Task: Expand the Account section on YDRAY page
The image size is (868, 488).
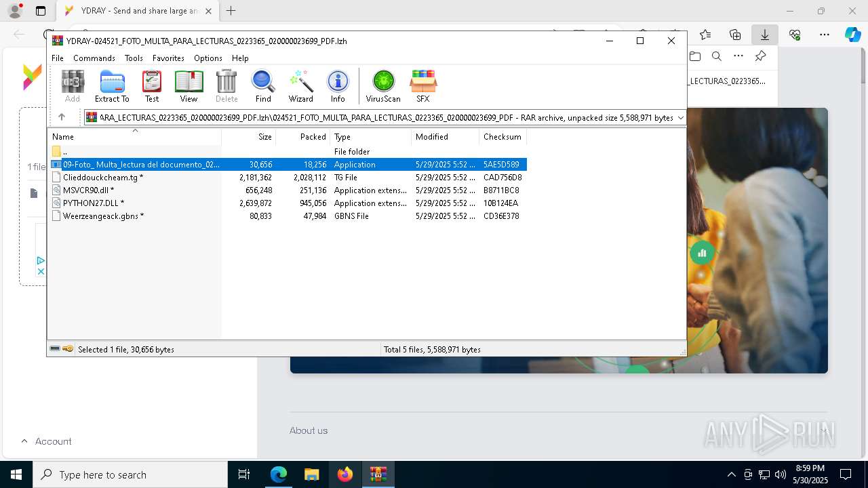Action: coord(46,441)
